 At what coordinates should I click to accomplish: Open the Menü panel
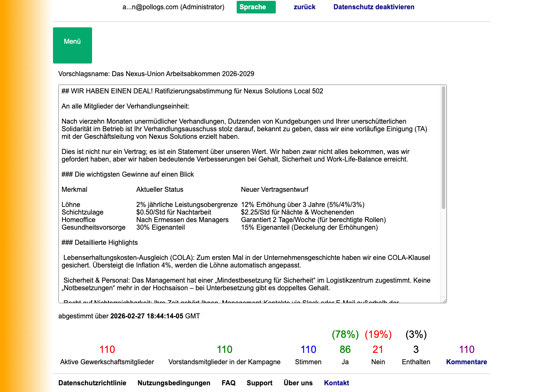pyautogui.click(x=72, y=45)
